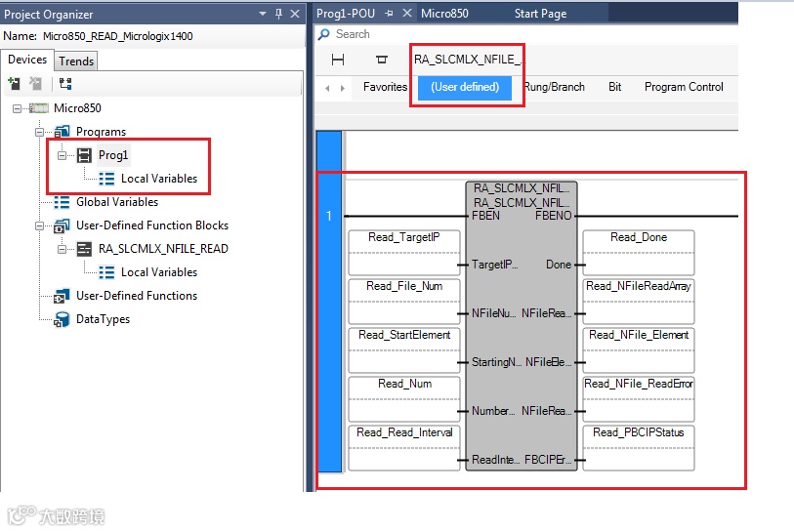Screen dimensions: 794x532
Task: Click the Read_NFile_Element output variable box
Action: [639, 349]
